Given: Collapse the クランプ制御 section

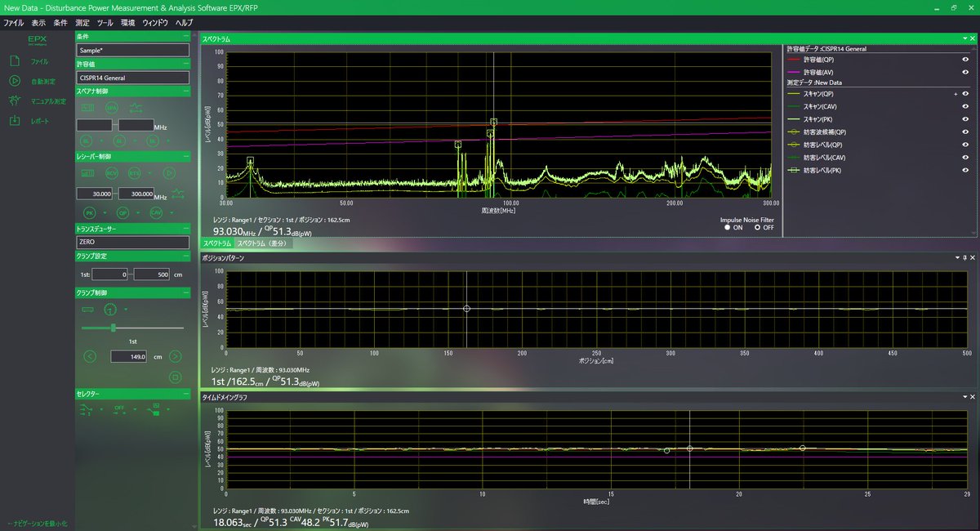Looking at the screenshot, I should (x=186, y=292).
